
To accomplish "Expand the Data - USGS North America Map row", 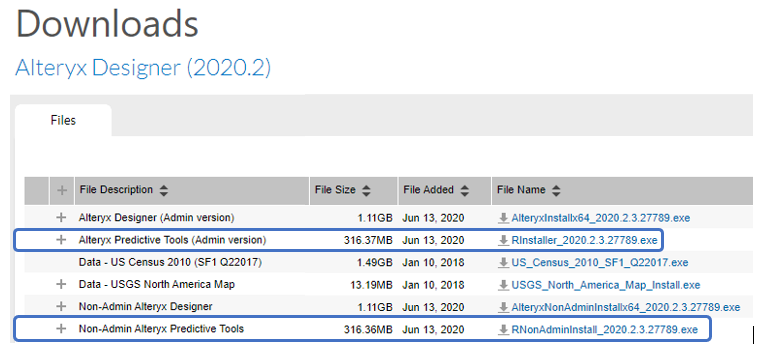I will tap(61, 284).
